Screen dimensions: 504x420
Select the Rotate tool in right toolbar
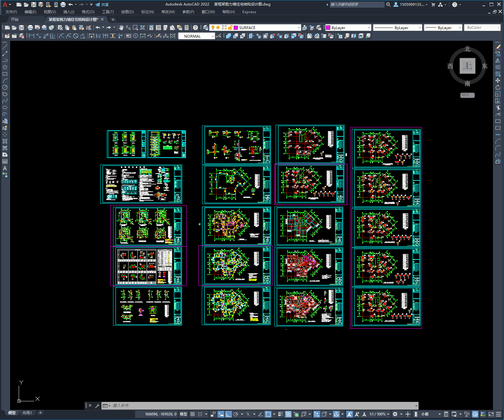pyautogui.click(x=498, y=87)
